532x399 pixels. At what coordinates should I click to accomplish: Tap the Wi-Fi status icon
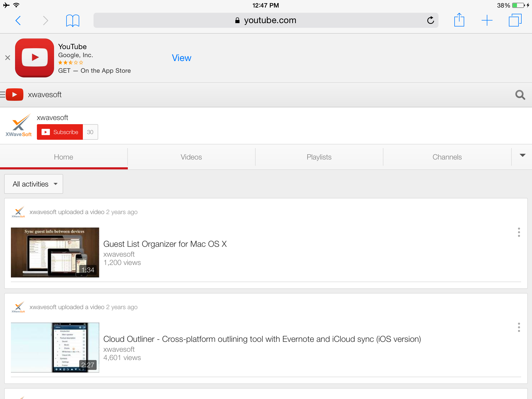click(x=16, y=5)
